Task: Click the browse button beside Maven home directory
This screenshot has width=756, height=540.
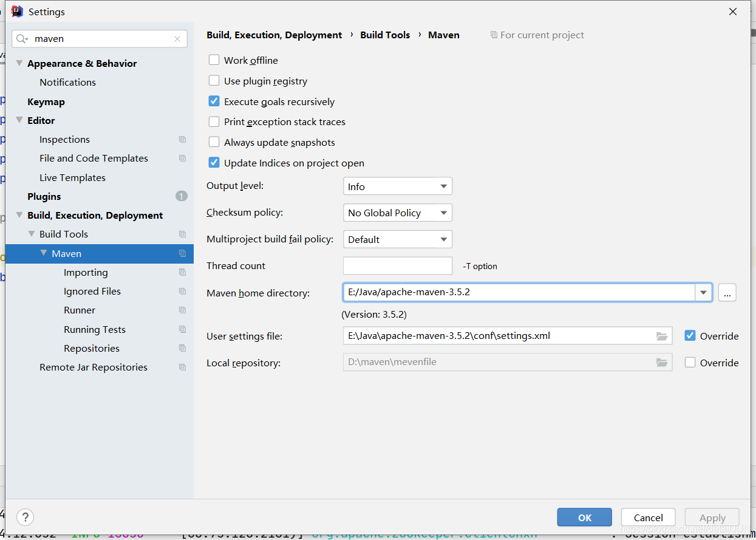Action: click(727, 293)
